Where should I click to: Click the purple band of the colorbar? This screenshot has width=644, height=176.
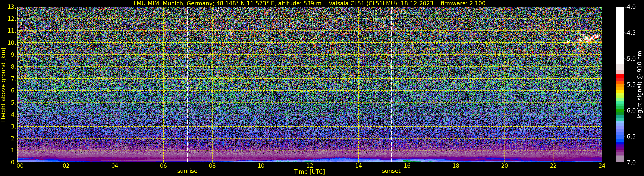click(x=620, y=148)
